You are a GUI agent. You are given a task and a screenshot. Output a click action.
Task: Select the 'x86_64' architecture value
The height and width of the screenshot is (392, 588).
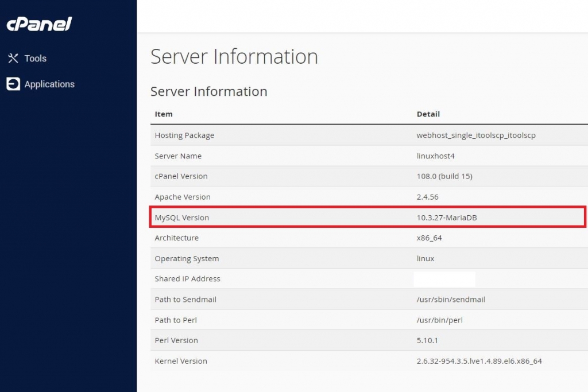click(x=430, y=238)
